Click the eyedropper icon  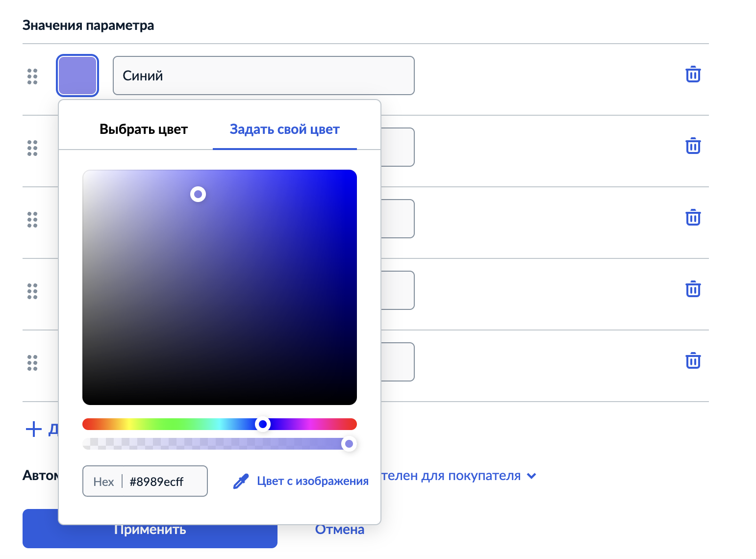(241, 482)
